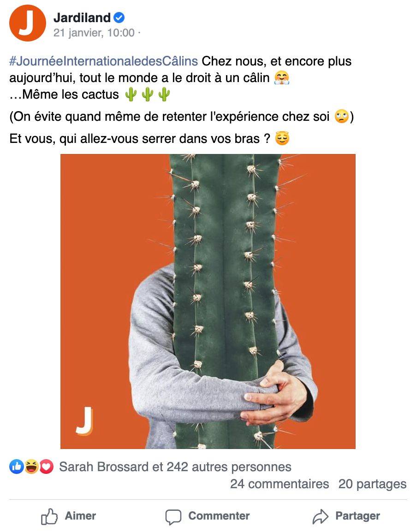Select the Commenter button label

219,516
